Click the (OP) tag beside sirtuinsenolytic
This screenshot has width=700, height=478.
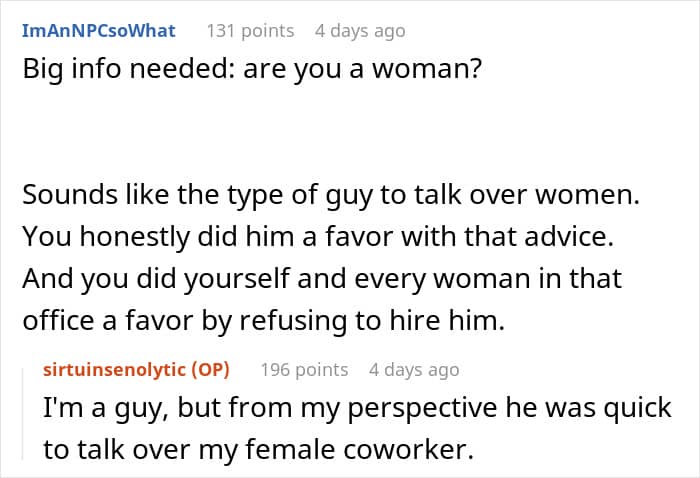click(210, 370)
